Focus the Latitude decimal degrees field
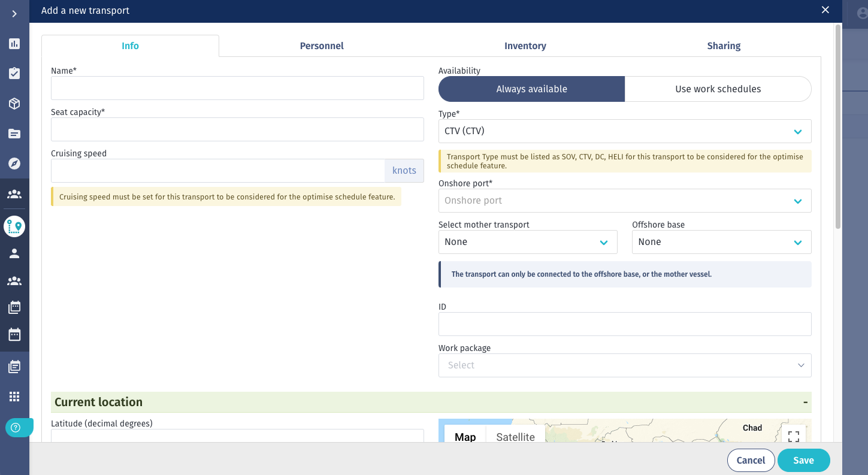The height and width of the screenshot is (475, 868). (x=237, y=436)
